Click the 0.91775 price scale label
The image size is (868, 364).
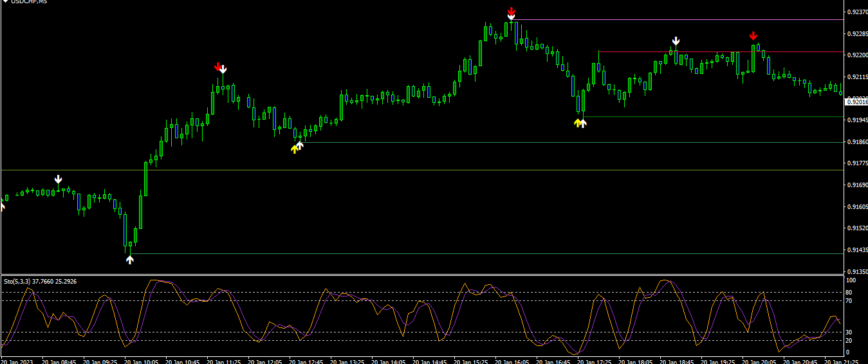click(x=858, y=163)
